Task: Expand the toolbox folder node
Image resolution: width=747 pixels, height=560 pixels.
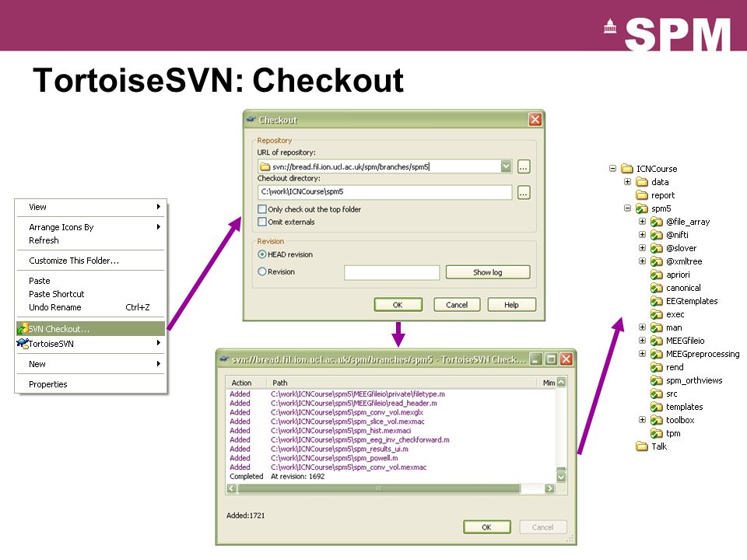Action: 642,419
